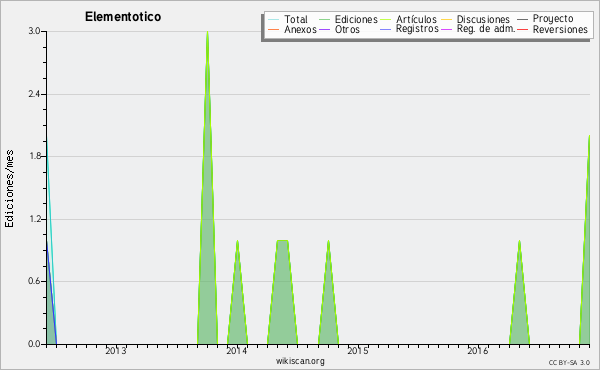Click the cyan Total legend line swatch

[x=274, y=20]
